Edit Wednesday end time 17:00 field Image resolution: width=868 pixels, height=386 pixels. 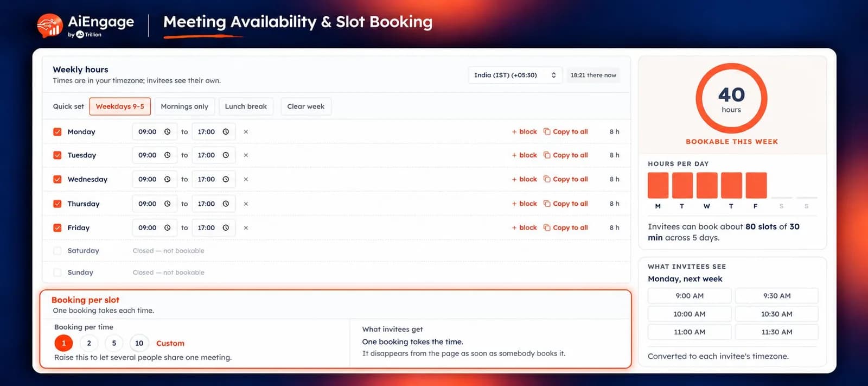tap(213, 179)
